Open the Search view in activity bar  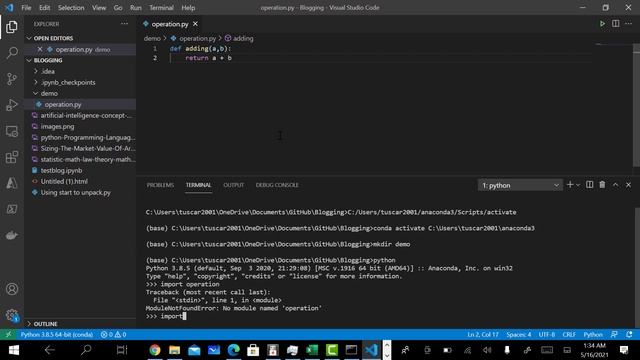pos(12,53)
